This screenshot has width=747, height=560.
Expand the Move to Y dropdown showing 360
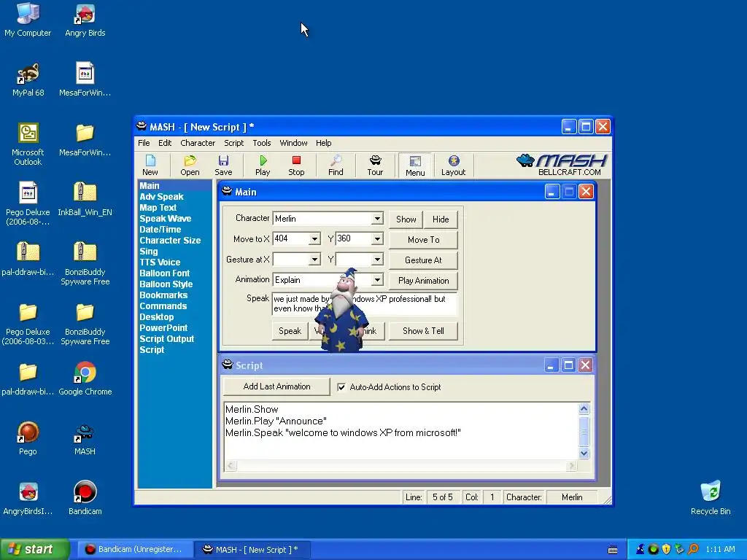point(377,238)
